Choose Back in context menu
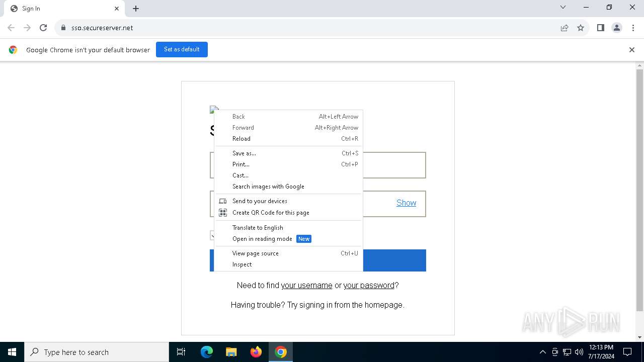Screen dimensions: 644x362 (288, 117)
